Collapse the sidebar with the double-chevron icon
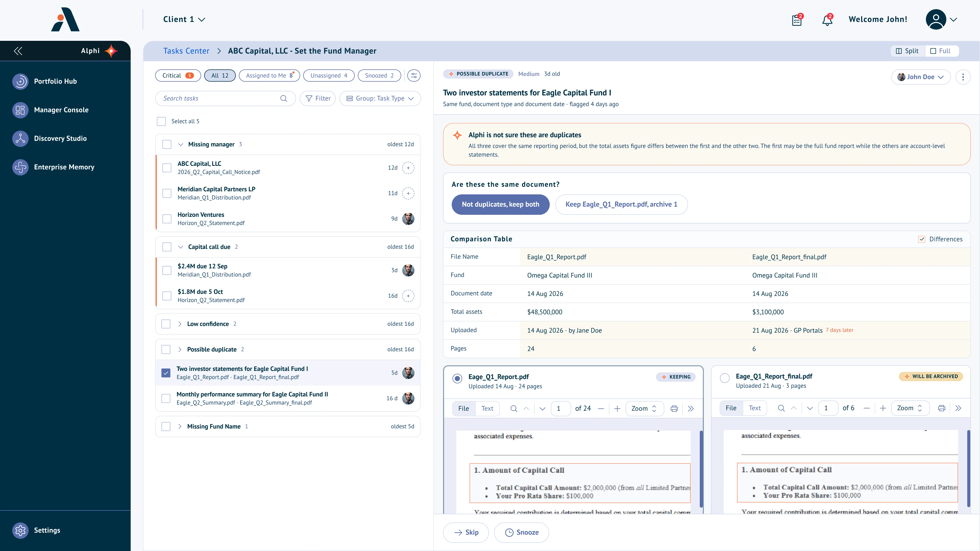 (18, 51)
